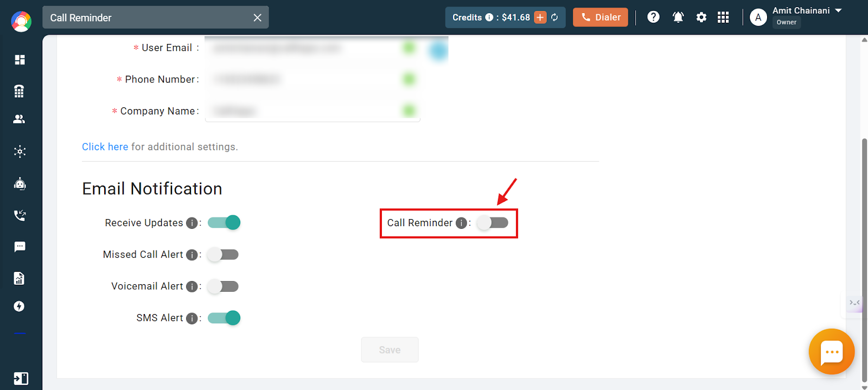Expand Amit Chainani account dropdown arrow
The width and height of the screenshot is (868, 390).
pyautogui.click(x=838, y=10)
